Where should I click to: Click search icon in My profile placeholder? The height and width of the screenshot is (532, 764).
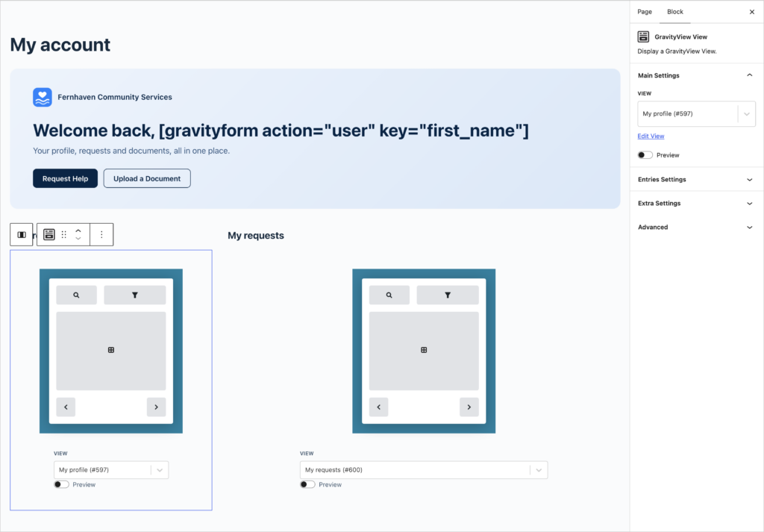click(77, 295)
